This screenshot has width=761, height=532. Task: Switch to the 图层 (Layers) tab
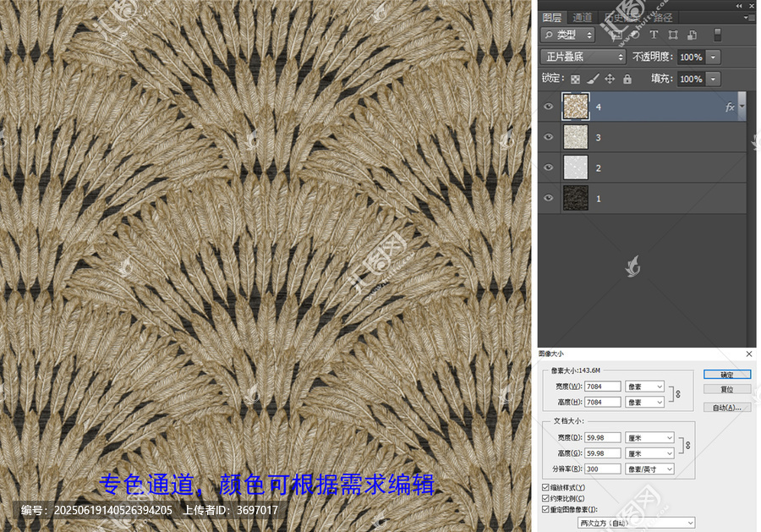[x=552, y=18]
